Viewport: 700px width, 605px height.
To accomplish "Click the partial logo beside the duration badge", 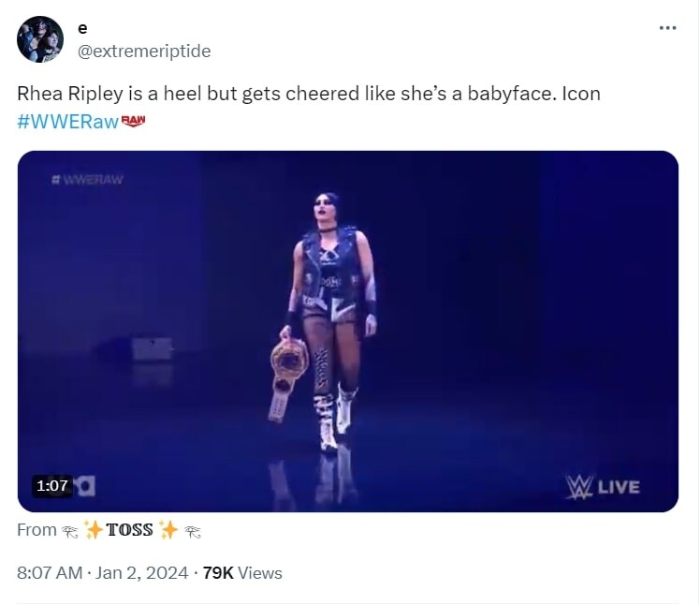I will pyautogui.click(x=85, y=485).
